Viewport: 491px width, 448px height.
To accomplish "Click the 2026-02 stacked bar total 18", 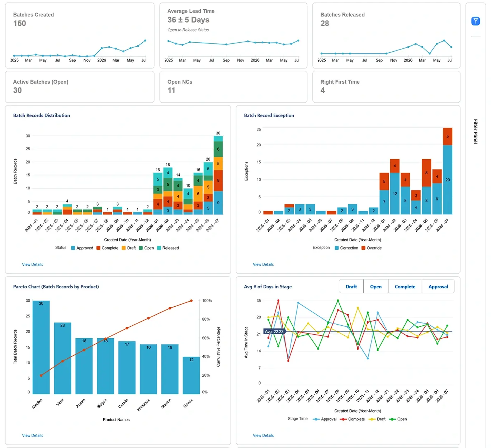I will 168,165.
